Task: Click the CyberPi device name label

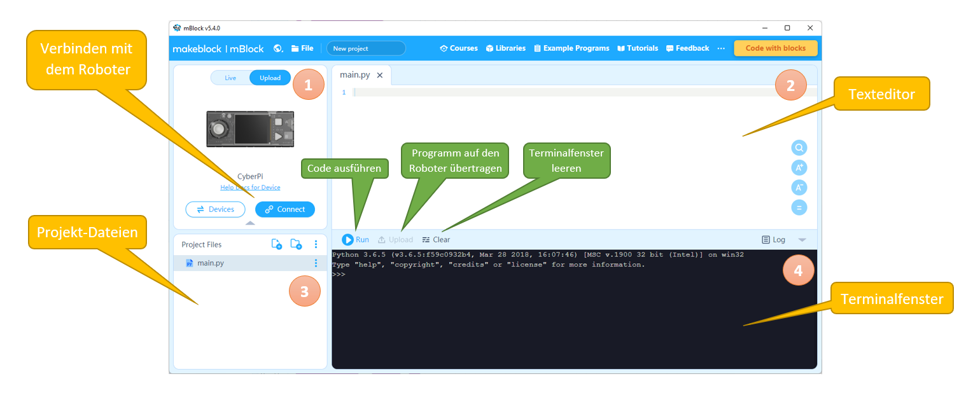Action: [250, 177]
